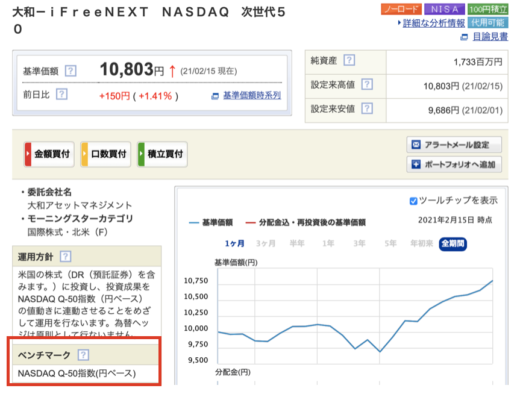The width and height of the screenshot is (517, 400).
Task: Add fund via ポートフォリオへ追加
Action: coord(454,164)
